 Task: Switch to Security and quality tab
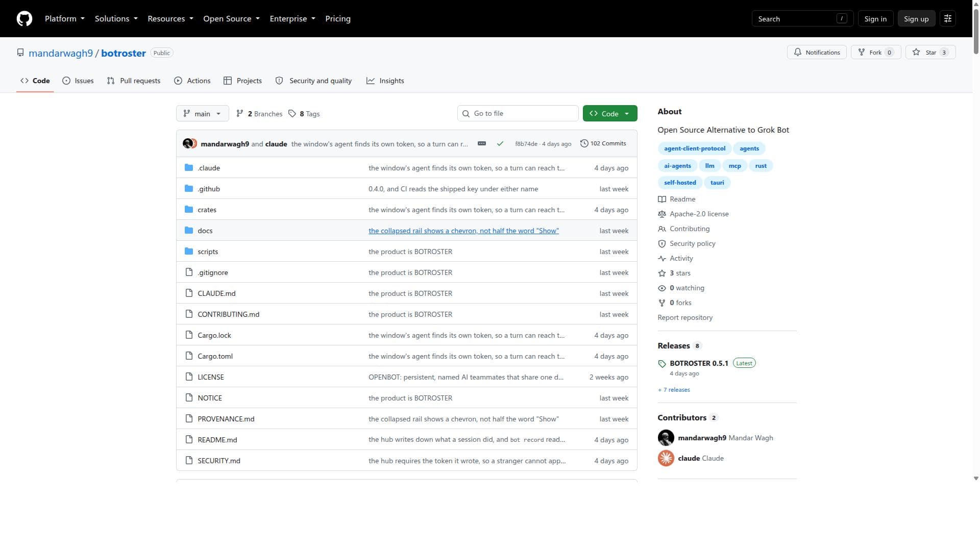tap(313, 81)
